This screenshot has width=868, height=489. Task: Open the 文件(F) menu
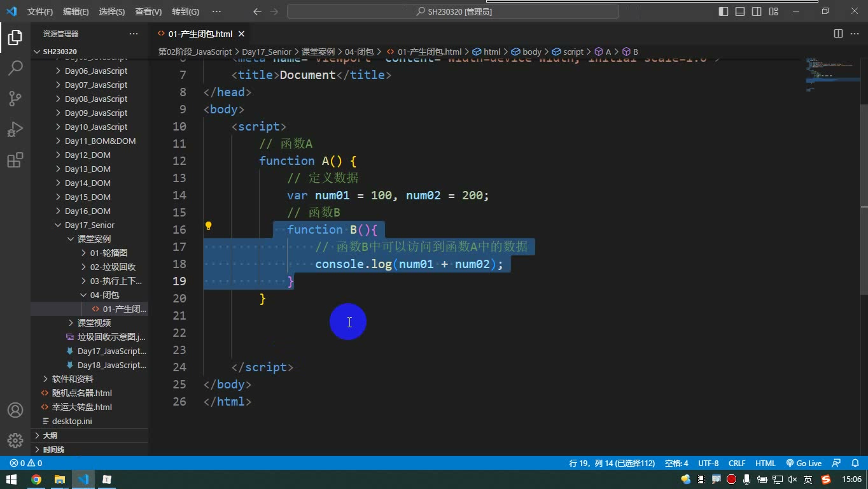[x=40, y=11]
